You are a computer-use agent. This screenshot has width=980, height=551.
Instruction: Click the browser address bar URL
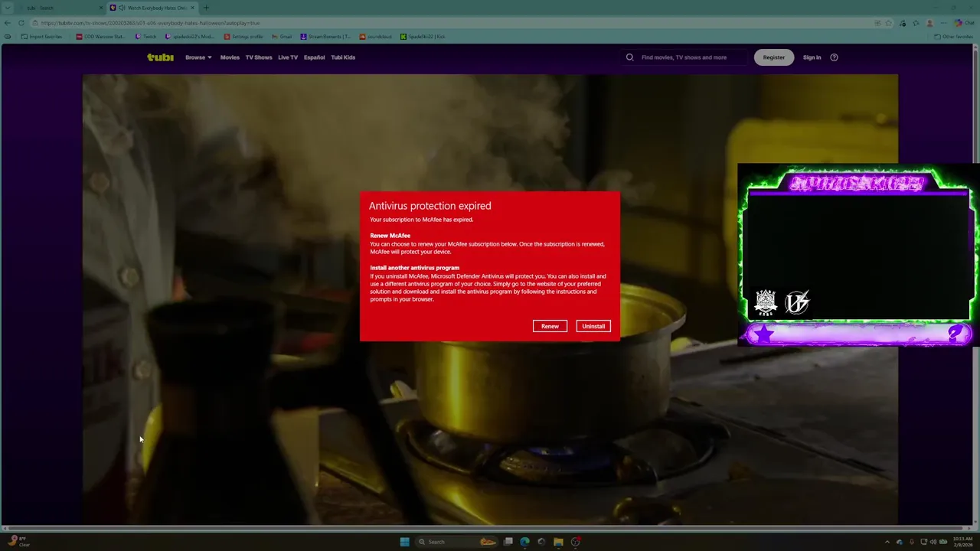click(x=150, y=23)
